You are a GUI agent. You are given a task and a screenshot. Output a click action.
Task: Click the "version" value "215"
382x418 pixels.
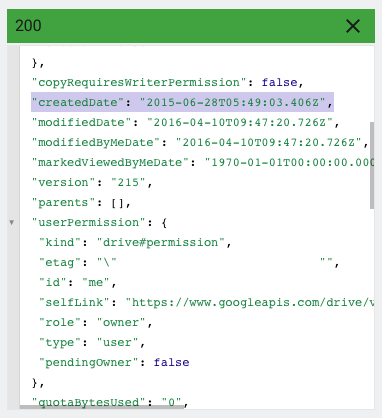pos(128,182)
